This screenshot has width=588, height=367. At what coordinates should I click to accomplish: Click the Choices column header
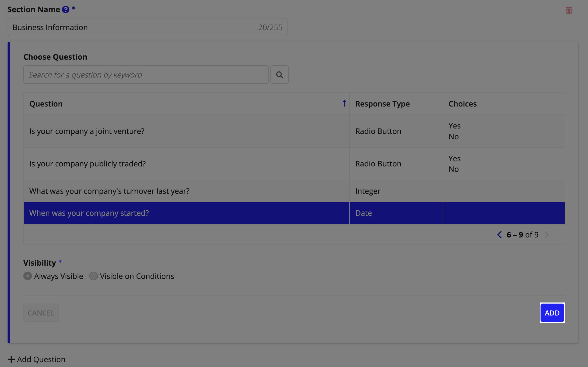click(x=504, y=104)
